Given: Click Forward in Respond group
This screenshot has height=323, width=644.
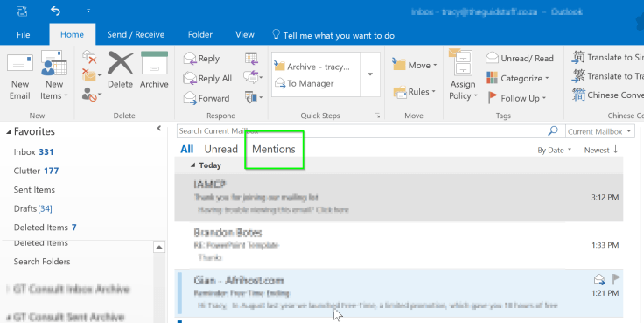Looking at the screenshot, I should 206,98.
